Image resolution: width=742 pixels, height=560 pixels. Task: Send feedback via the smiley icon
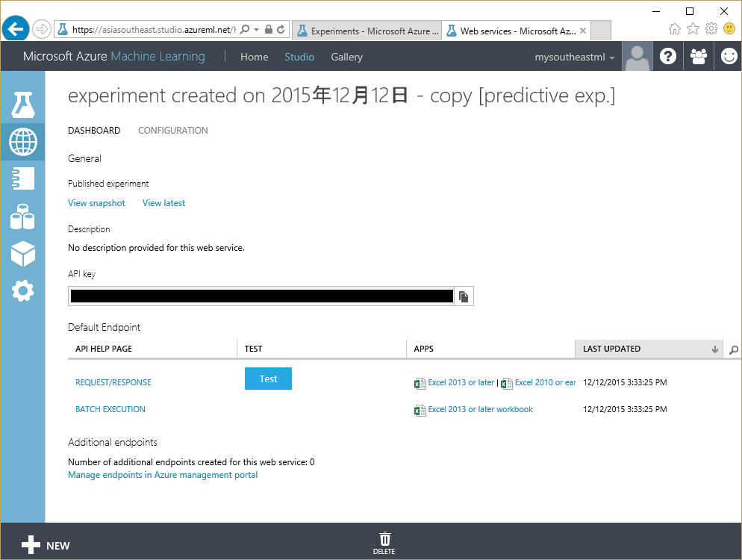coord(728,56)
